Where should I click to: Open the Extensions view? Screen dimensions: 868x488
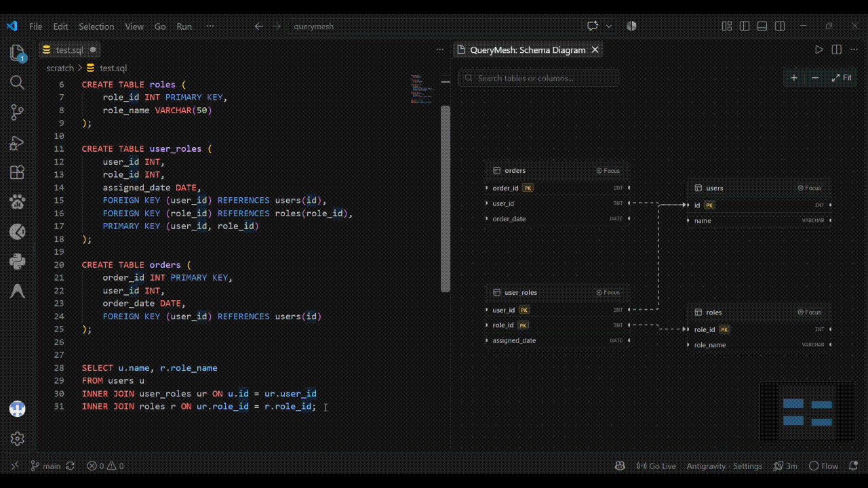pyautogui.click(x=18, y=172)
